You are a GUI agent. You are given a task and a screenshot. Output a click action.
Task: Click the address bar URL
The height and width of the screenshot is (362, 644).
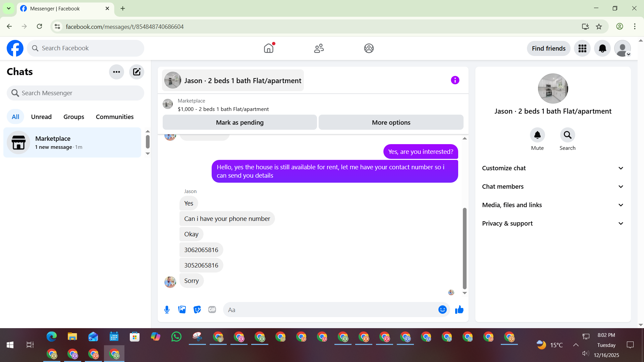tap(124, 26)
